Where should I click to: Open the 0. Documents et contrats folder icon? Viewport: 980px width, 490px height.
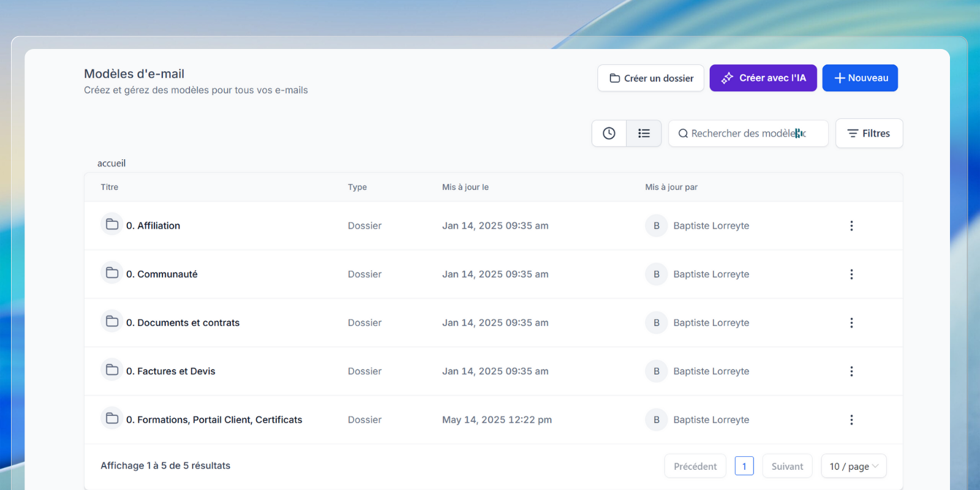(112, 321)
